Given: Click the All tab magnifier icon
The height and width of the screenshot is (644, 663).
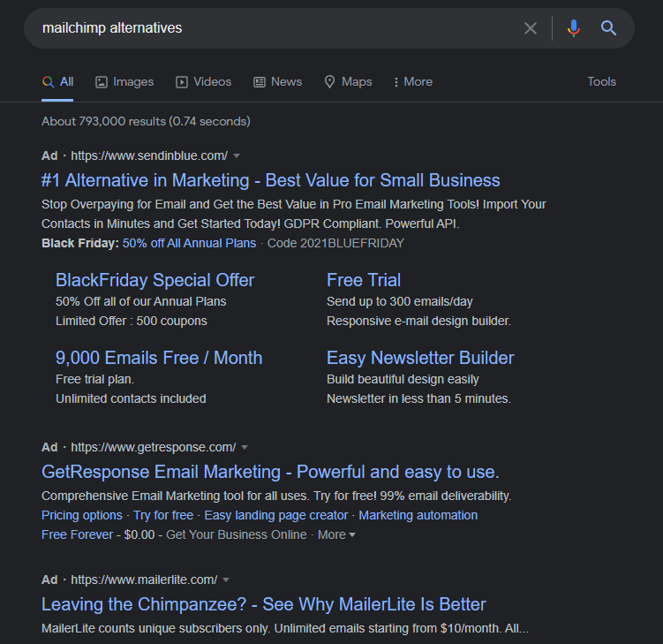Looking at the screenshot, I should tap(49, 81).
